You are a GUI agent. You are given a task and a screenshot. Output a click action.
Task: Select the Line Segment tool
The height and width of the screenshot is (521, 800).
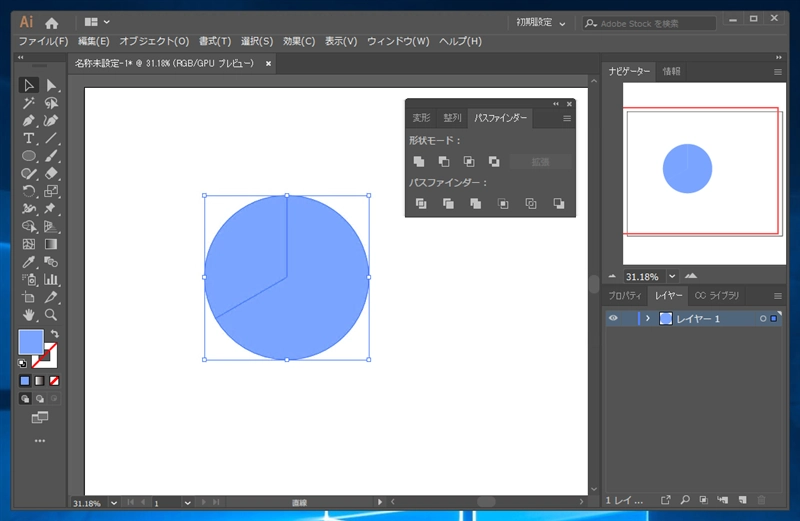(x=51, y=138)
